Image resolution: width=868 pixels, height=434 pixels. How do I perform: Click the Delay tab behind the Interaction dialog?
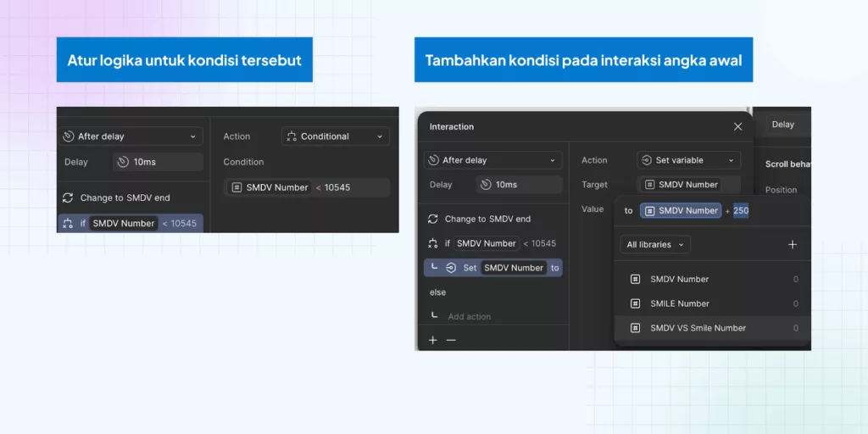click(x=782, y=125)
